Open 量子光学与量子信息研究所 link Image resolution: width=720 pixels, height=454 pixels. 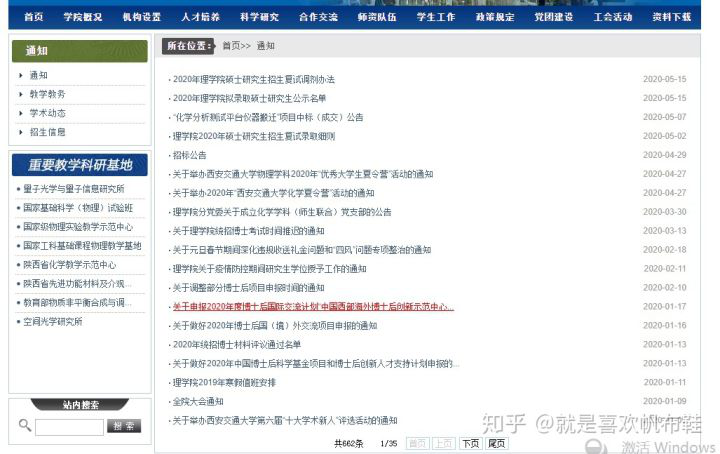click(73, 189)
